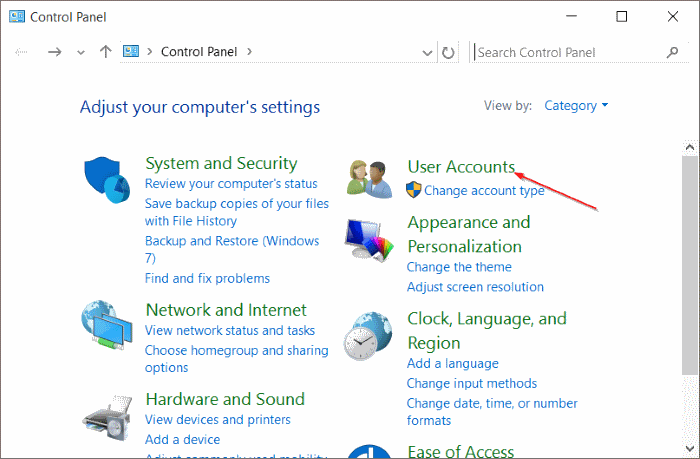Click the vertical scrollbar up arrow

click(689, 148)
